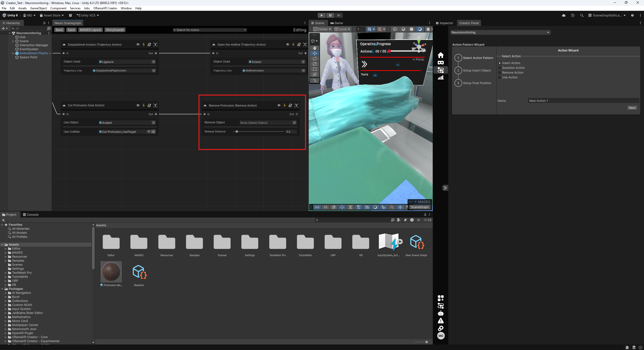Open the undo history icon in toolbar
644x350 pixels.
click(573, 15)
